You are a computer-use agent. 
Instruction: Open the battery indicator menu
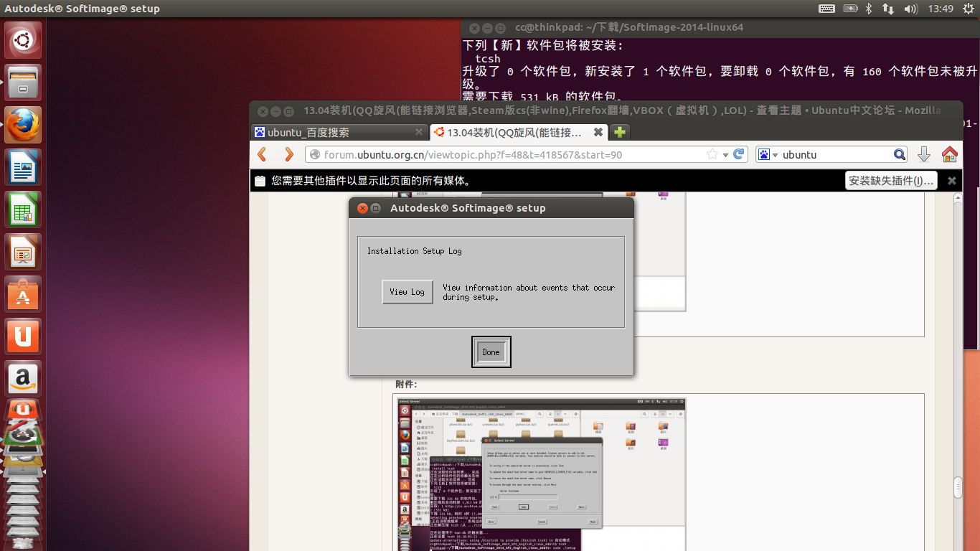pyautogui.click(x=850, y=9)
